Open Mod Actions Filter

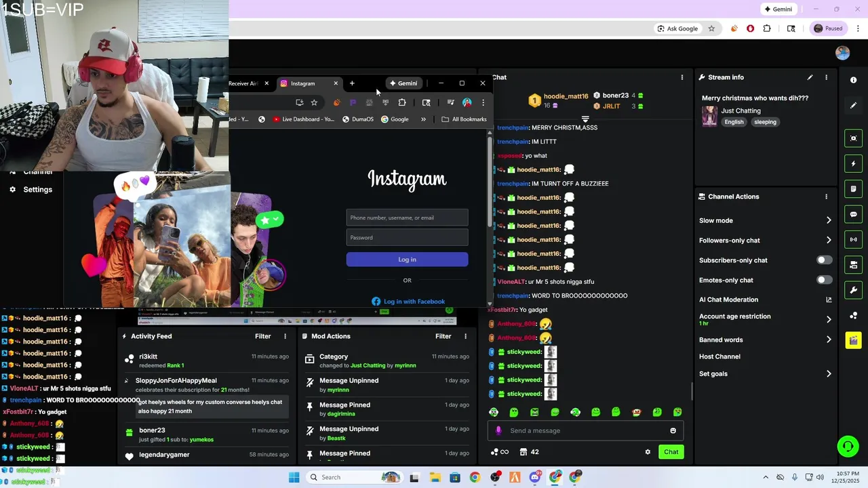click(443, 336)
